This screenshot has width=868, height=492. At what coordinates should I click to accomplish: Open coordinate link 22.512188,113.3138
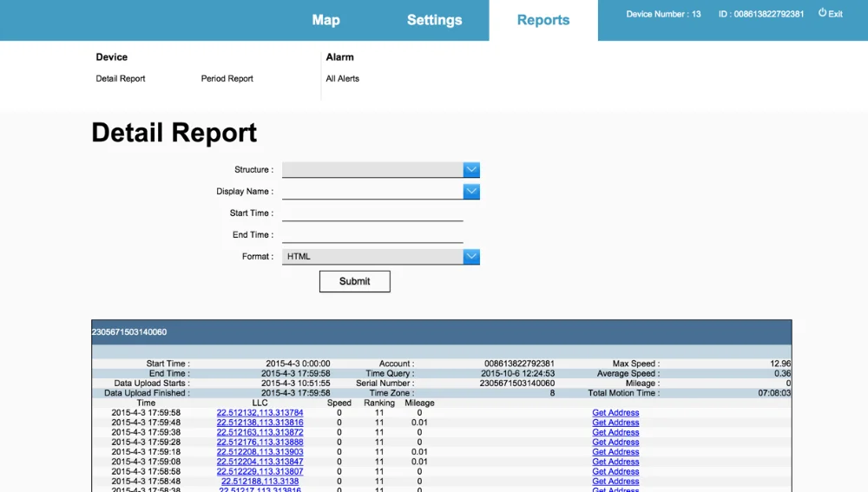[260, 482]
